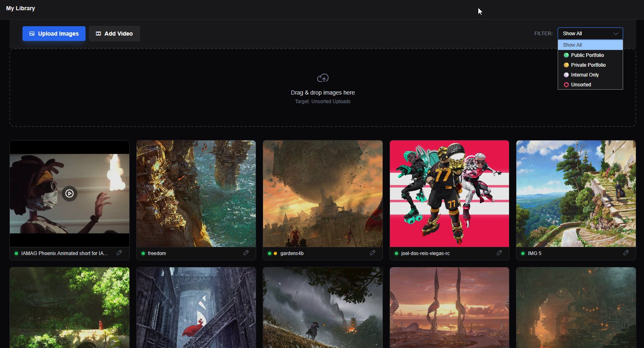Viewport: 644px width, 348px height.
Task: Open the joel-dos-reis-viegas-rc roller skaters thumbnail
Action: (449, 194)
